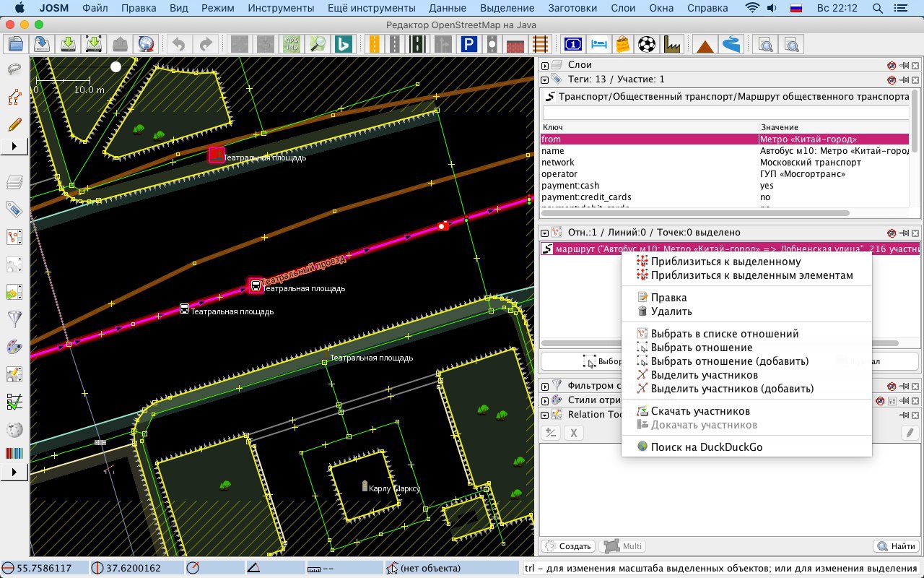
Task: Select the shopping bag preset icon
Action: click(622, 44)
